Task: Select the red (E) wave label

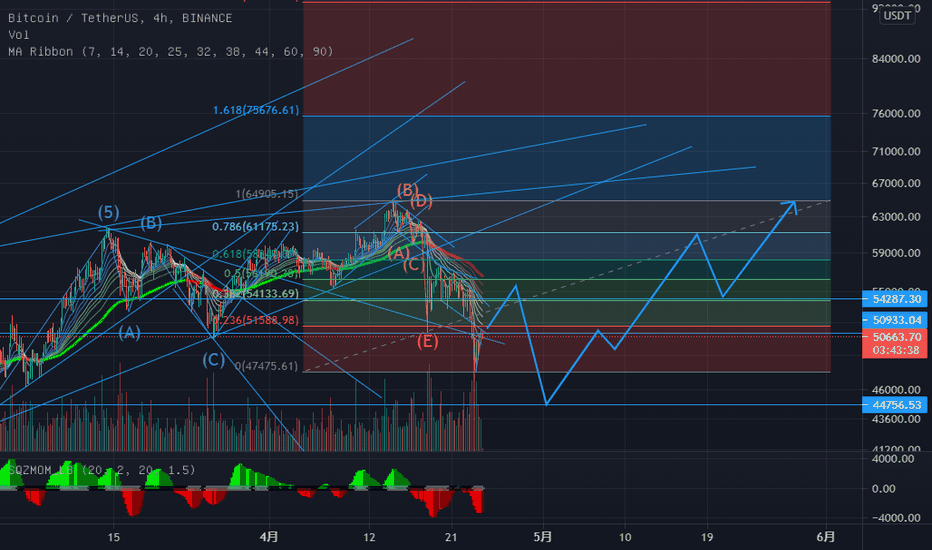Action: (427, 341)
